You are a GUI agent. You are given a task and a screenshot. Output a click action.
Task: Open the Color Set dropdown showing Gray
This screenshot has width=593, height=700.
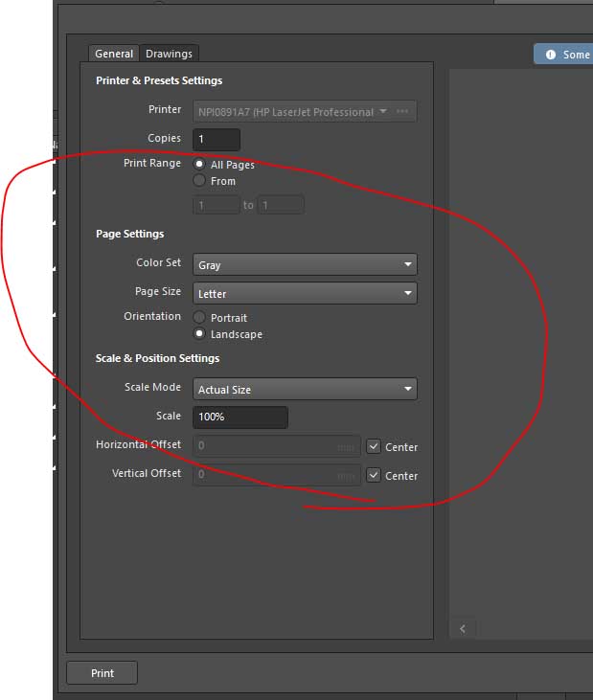(305, 265)
